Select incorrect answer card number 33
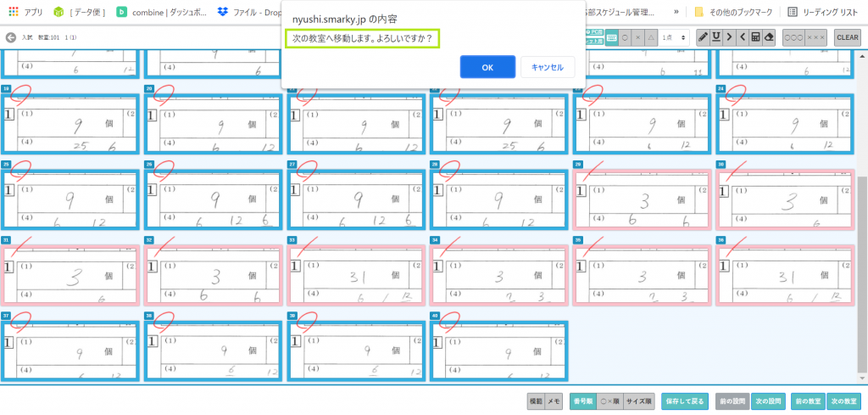 [356, 275]
